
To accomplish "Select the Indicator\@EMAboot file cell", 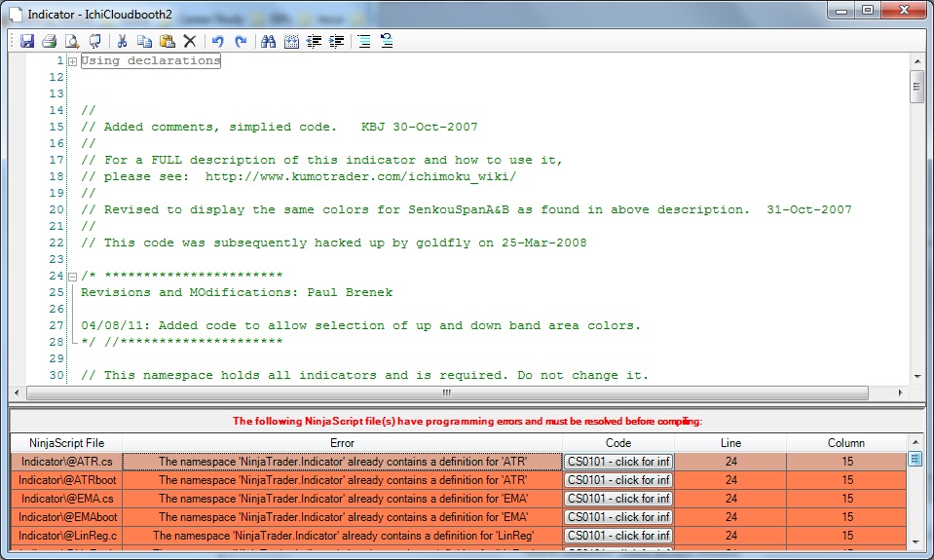I will click(66, 517).
